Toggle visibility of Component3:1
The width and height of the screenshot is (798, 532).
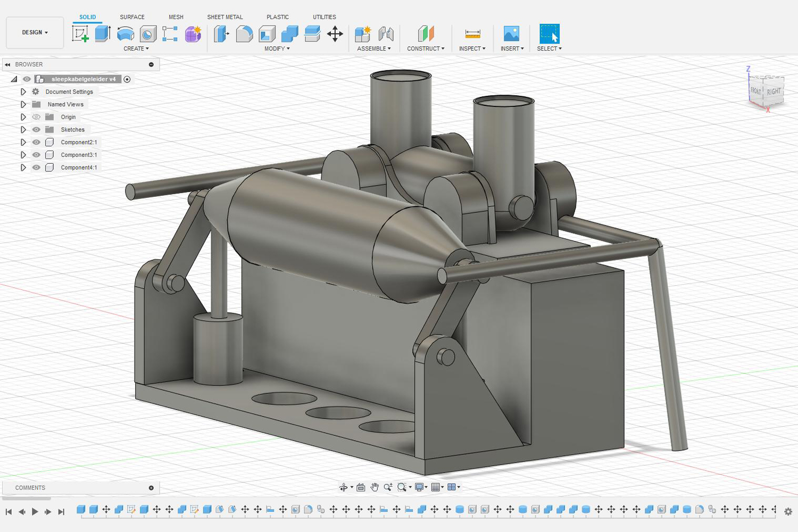click(x=36, y=155)
